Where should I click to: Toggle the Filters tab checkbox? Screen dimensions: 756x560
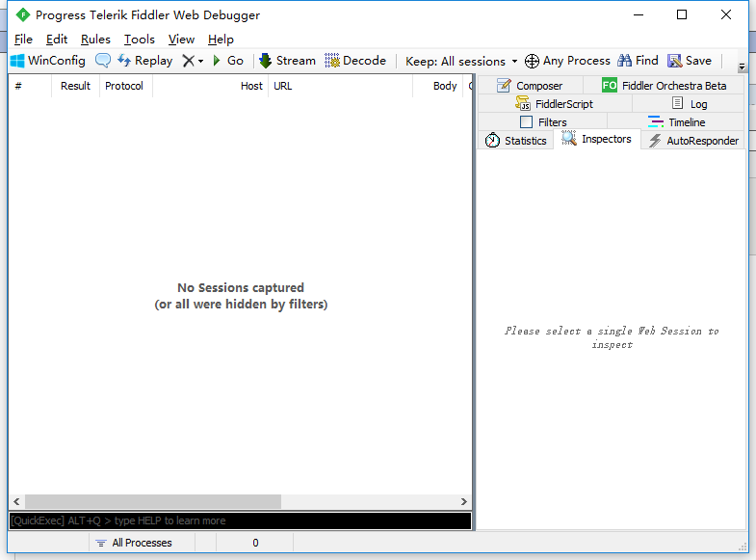(527, 122)
